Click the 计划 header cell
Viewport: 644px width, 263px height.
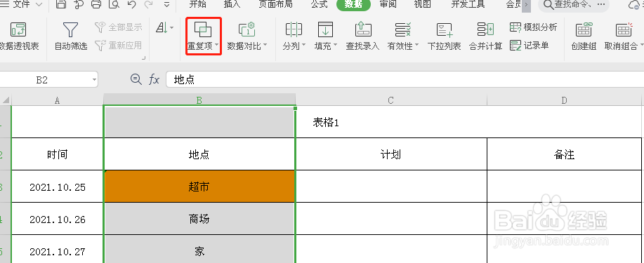point(391,154)
